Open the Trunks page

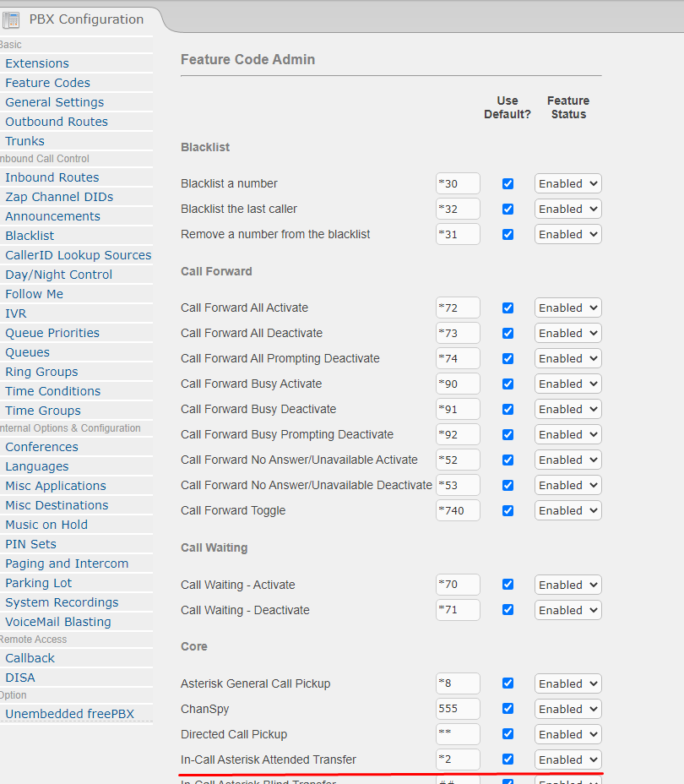pyautogui.click(x=24, y=141)
